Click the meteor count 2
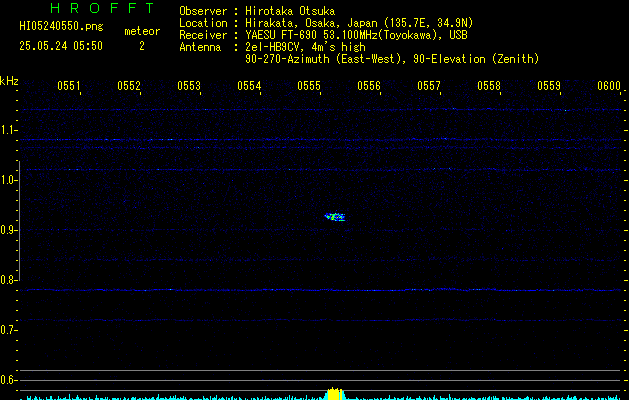The height and width of the screenshot is (400, 629). coord(142,46)
